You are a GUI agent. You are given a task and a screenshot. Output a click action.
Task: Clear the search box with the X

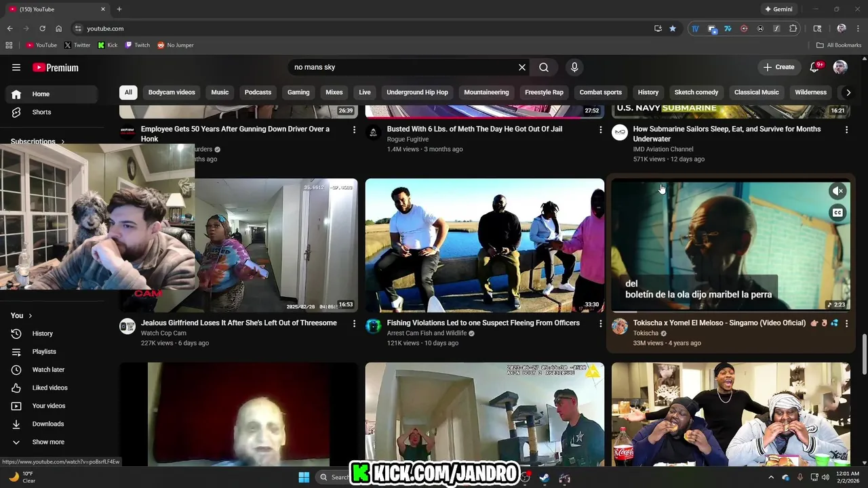(522, 67)
